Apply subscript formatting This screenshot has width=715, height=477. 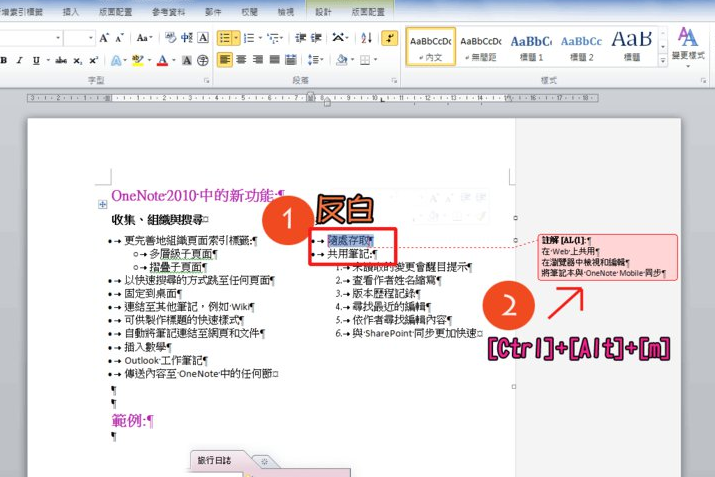pyautogui.click(x=78, y=60)
